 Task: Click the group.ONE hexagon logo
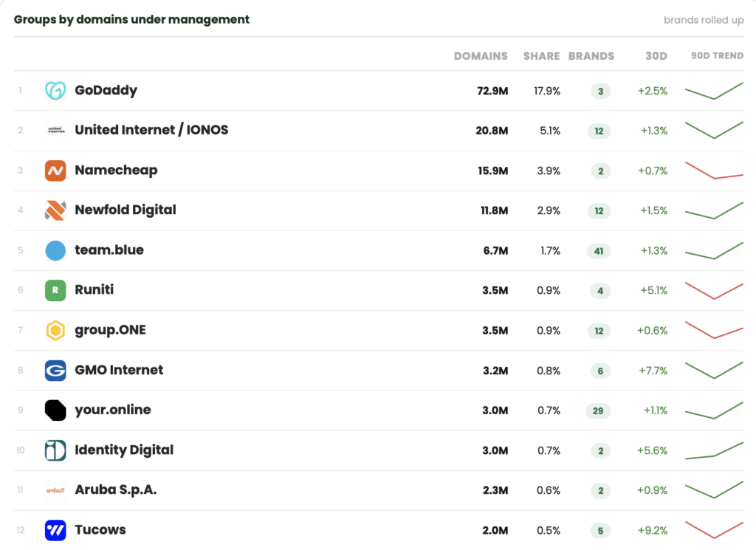point(55,331)
